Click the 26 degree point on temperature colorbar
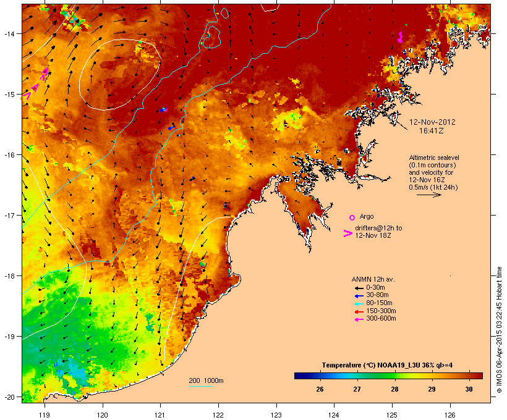 click(x=320, y=376)
